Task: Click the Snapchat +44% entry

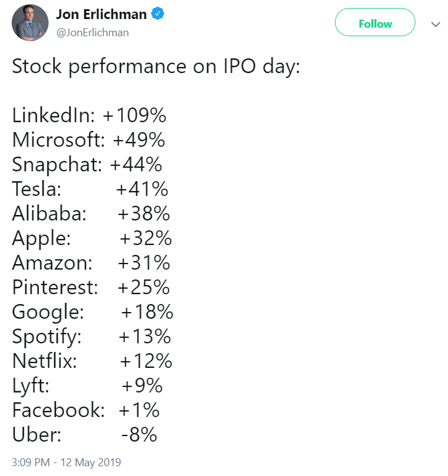Action: coord(87,164)
